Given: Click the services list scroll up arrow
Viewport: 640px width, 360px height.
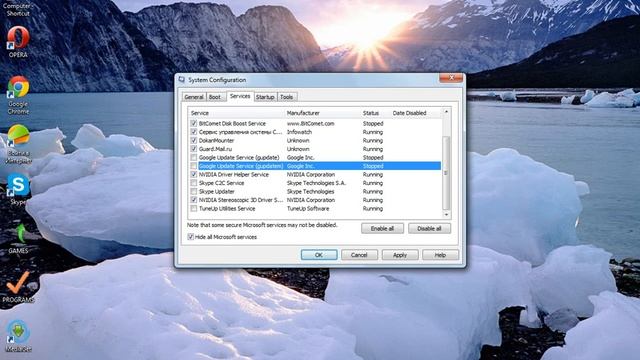Looking at the screenshot, I should [x=446, y=111].
